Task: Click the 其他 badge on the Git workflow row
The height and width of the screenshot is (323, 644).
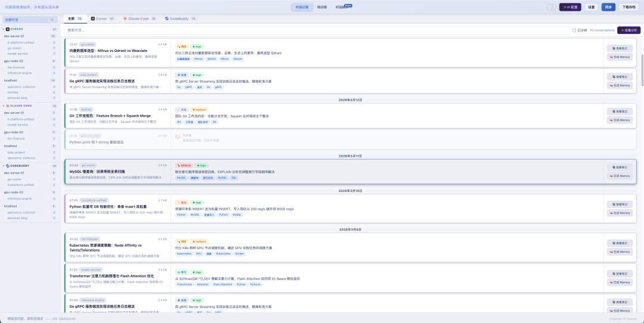Action: coord(181,110)
